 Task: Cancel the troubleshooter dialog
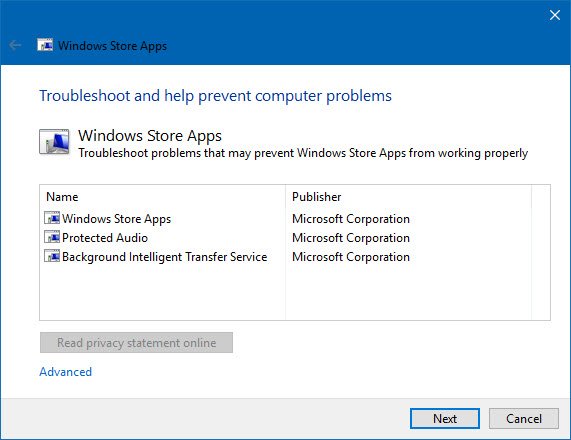click(524, 419)
